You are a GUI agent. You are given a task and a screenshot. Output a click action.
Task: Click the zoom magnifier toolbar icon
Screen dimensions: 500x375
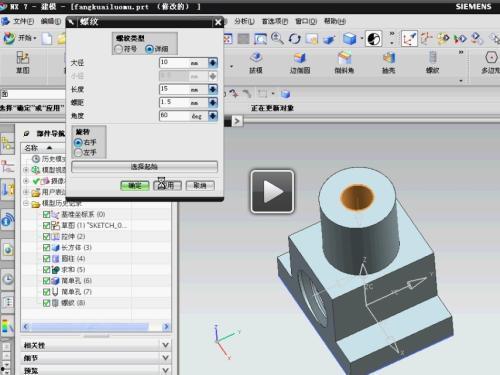(x=277, y=39)
